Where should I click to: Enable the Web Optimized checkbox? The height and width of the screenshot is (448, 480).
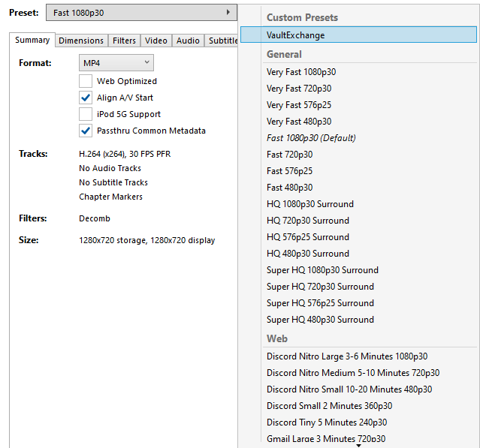tap(86, 81)
